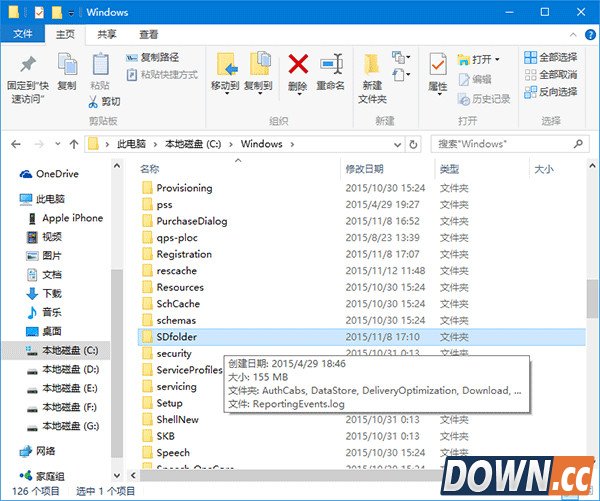600x501 pixels.
Task: Expand chevron after Windows in breadcrumb
Action: coord(292,144)
